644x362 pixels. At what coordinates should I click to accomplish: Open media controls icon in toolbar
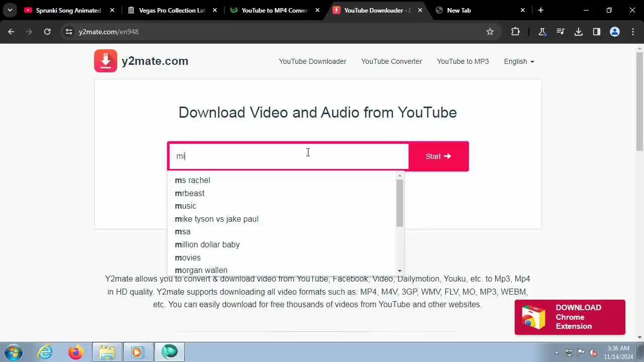pyautogui.click(x=560, y=32)
